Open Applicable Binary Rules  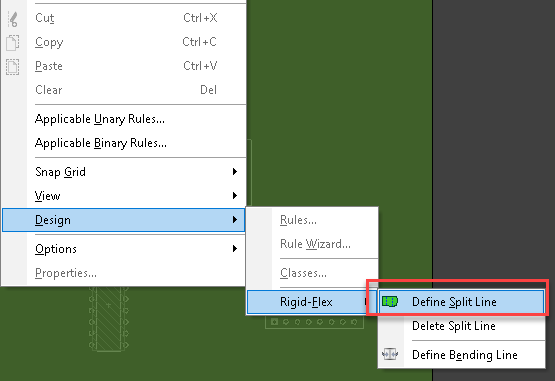124,143
